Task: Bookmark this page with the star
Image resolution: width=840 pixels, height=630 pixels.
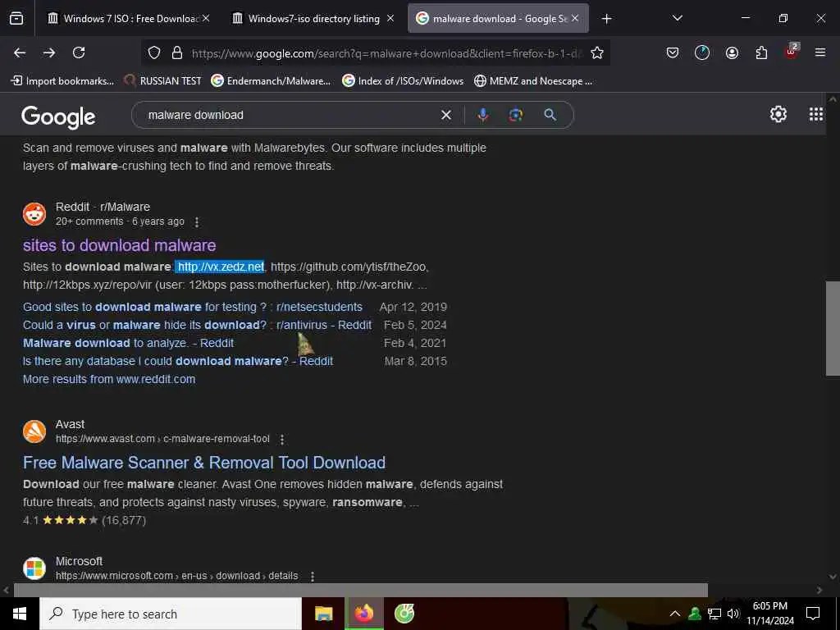Action: 597,52
